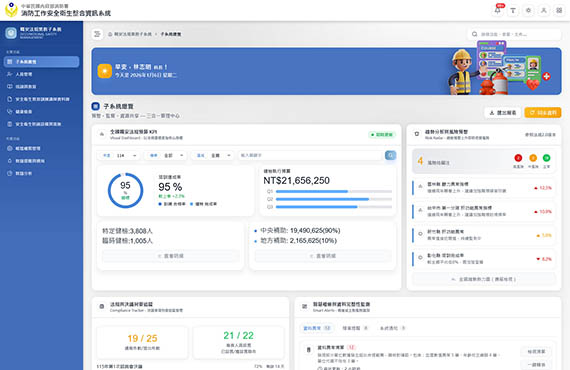The height and width of the screenshot is (370, 570).
Task: Click the orange medium-risk count badge
Action: (x=533, y=158)
